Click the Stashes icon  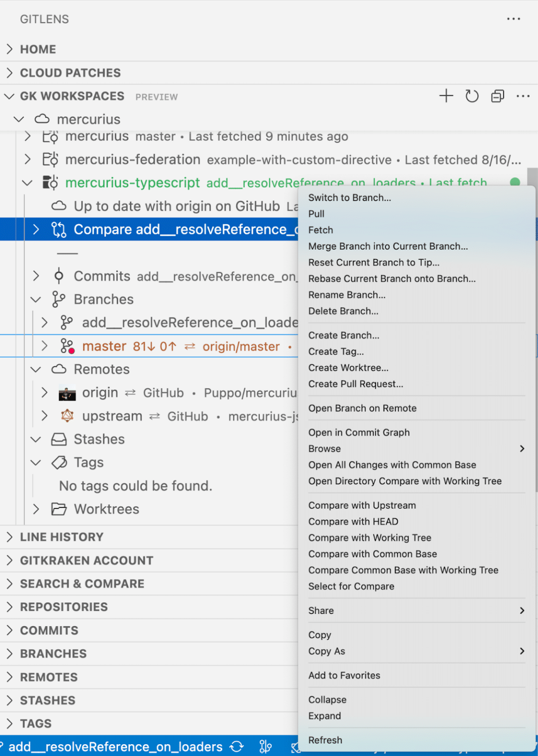click(59, 439)
